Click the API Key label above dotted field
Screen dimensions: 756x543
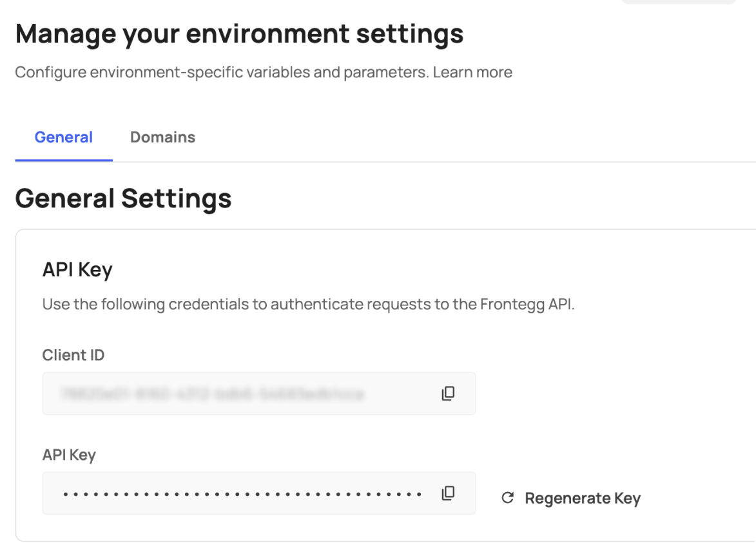69,455
